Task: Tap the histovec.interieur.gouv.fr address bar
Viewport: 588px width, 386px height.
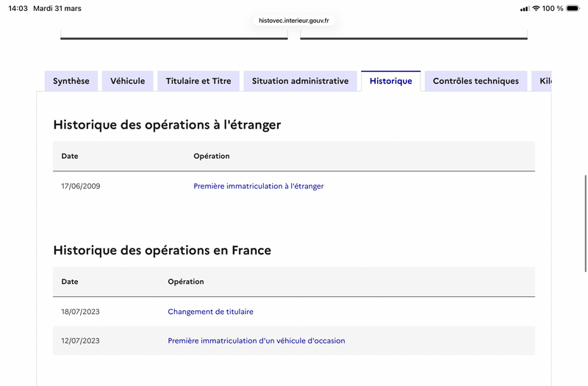Action: tap(293, 21)
